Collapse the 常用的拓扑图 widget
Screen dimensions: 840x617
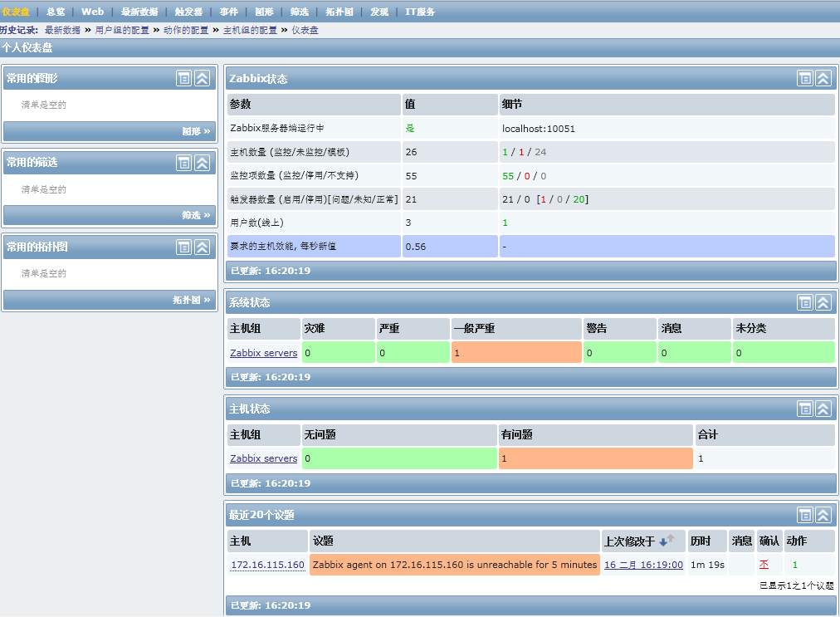pyautogui.click(x=202, y=247)
